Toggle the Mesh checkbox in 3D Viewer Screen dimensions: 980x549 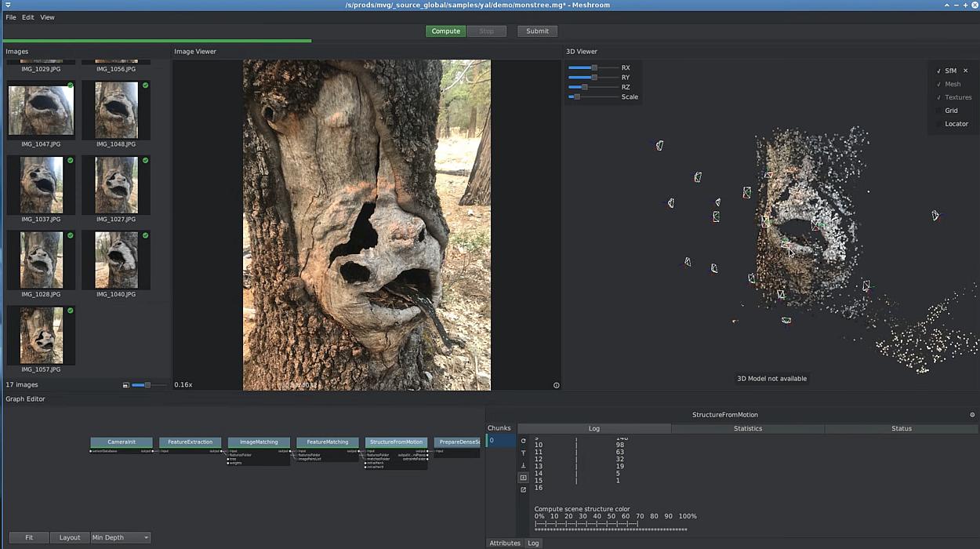[938, 84]
